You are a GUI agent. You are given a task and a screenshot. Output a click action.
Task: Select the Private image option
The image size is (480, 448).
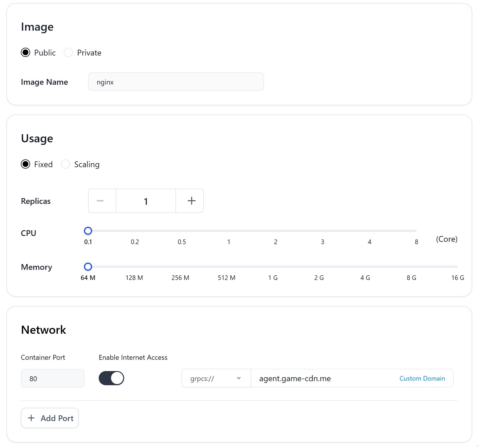[68, 53]
